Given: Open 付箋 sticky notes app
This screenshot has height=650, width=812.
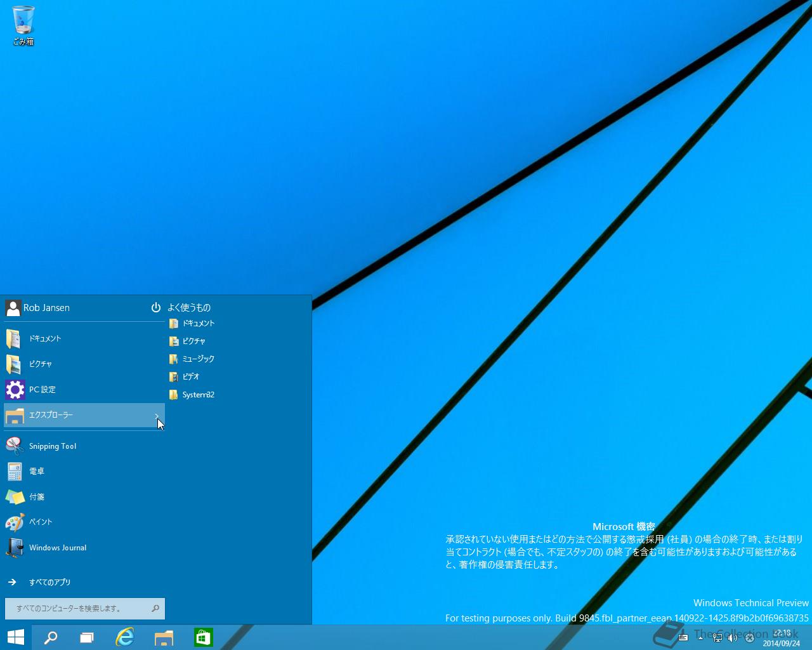Looking at the screenshot, I should tap(84, 497).
